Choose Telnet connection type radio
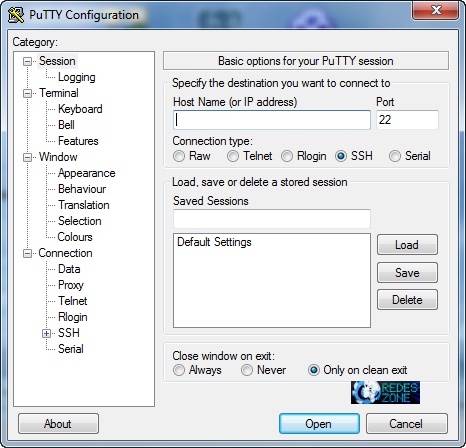The width and height of the screenshot is (466, 448). 233,156
